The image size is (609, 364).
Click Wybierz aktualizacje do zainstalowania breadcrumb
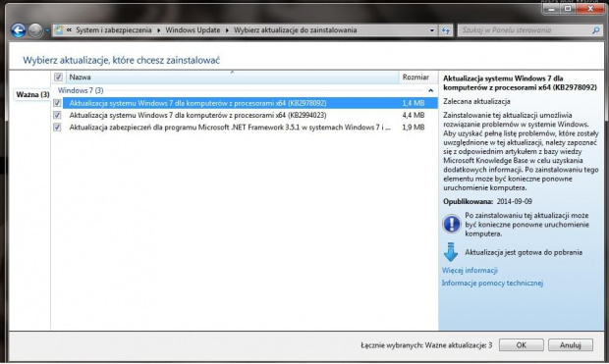pyautogui.click(x=296, y=29)
